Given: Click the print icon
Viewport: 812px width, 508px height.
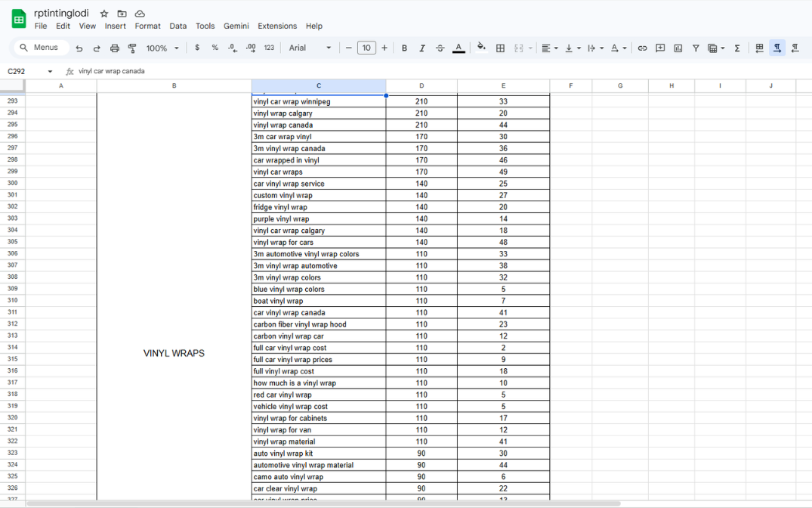Looking at the screenshot, I should [115, 48].
